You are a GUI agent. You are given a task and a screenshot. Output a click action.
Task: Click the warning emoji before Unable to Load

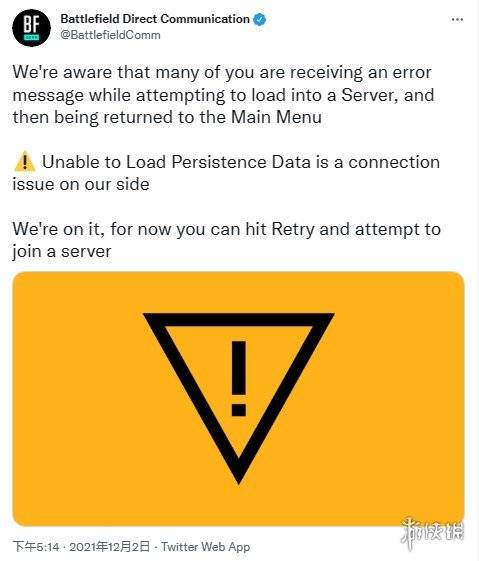click(24, 162)
